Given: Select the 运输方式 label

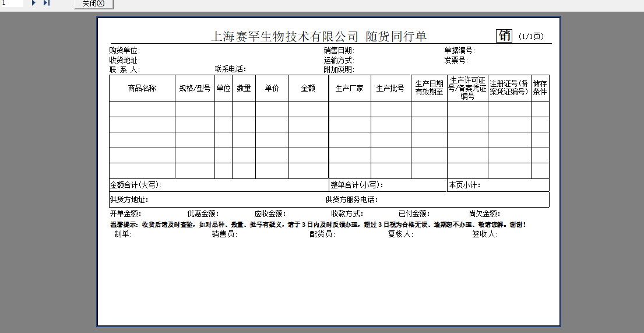Looking at the screenshot, I should point(339,60).
